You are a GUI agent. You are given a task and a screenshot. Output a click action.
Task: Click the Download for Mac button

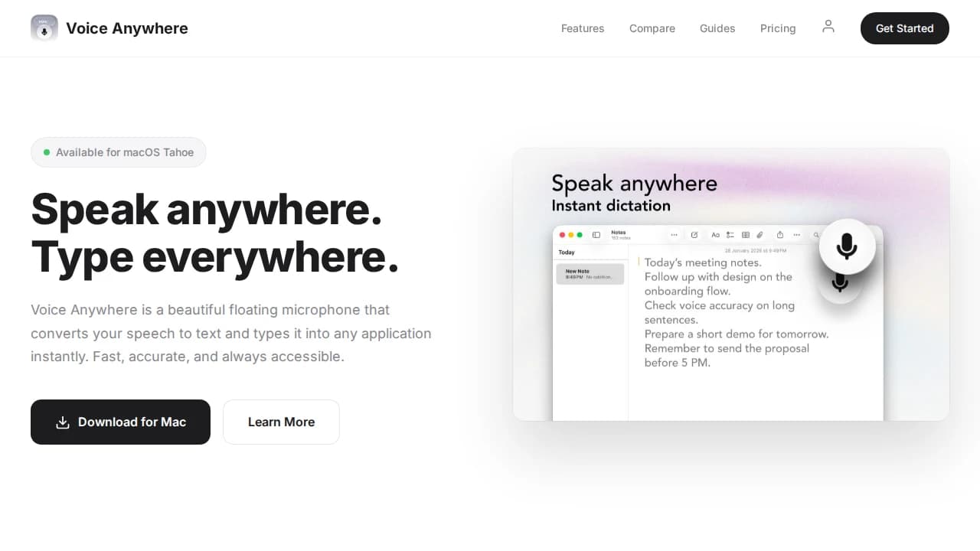[x=120, y=422]
